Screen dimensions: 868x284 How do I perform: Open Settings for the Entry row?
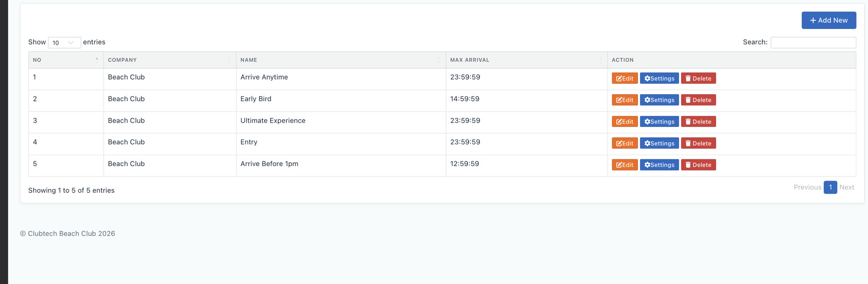coord(659,143)
